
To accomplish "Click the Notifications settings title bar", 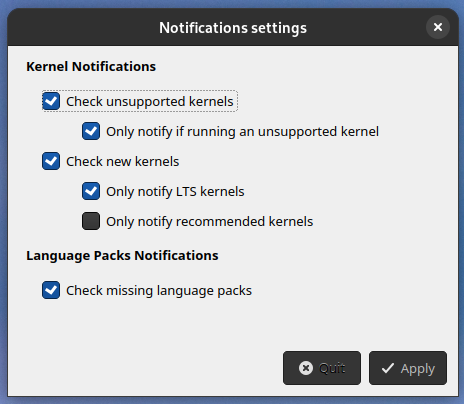I will (x=233, y=28).
